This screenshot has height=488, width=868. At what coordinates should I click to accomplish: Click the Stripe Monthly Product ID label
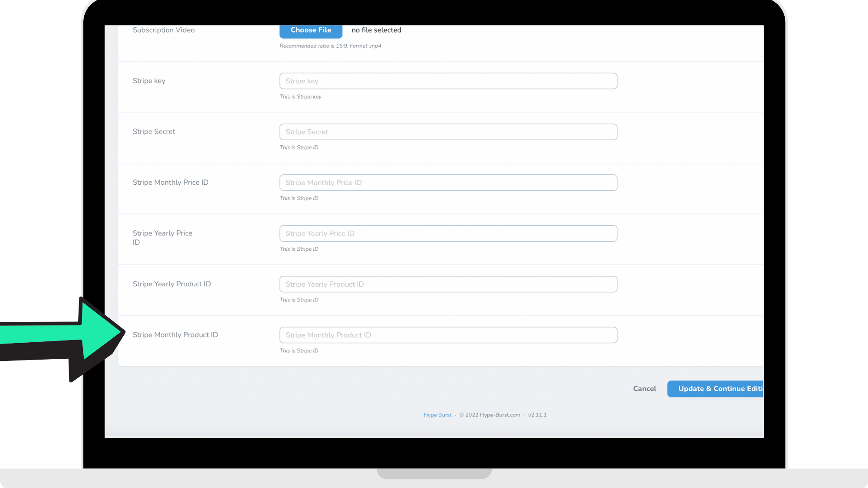pos(175,334)
